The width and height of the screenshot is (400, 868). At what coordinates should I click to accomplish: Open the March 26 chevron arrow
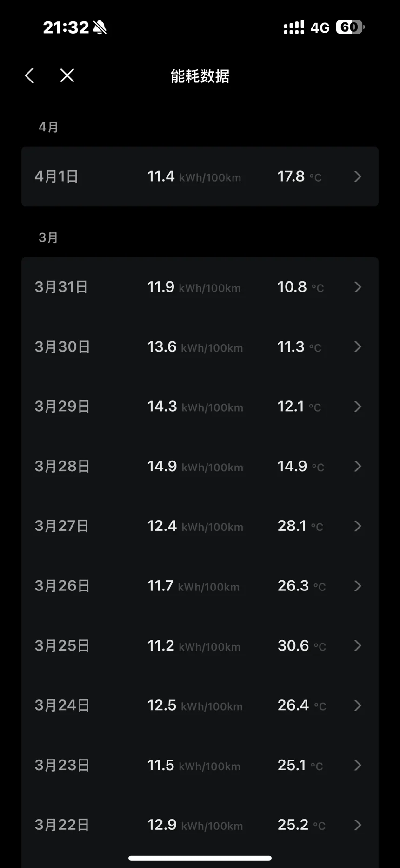pos(357,586)
